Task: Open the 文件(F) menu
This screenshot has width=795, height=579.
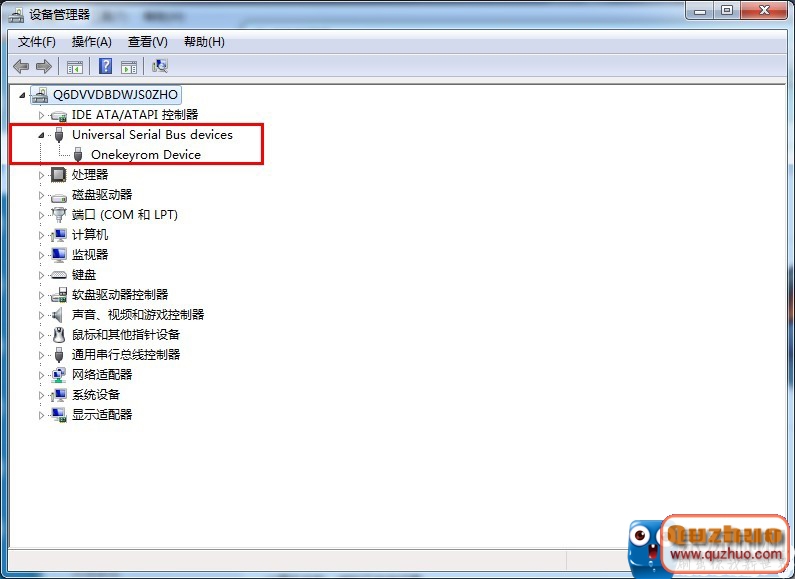Action: (37, 42)
